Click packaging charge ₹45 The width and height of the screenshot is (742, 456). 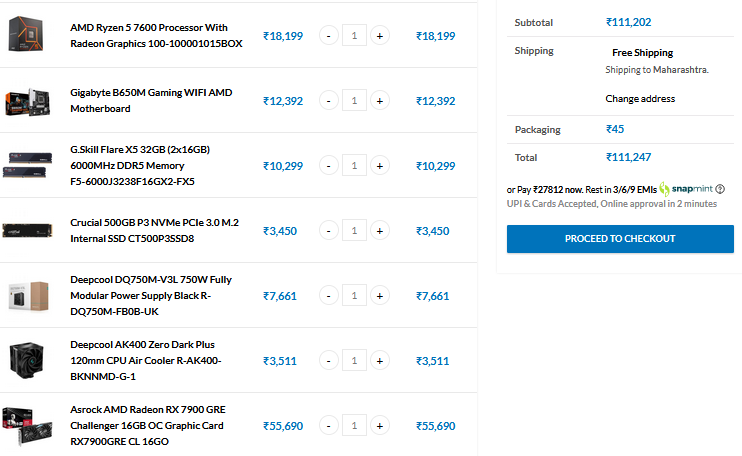coord(615,129)
